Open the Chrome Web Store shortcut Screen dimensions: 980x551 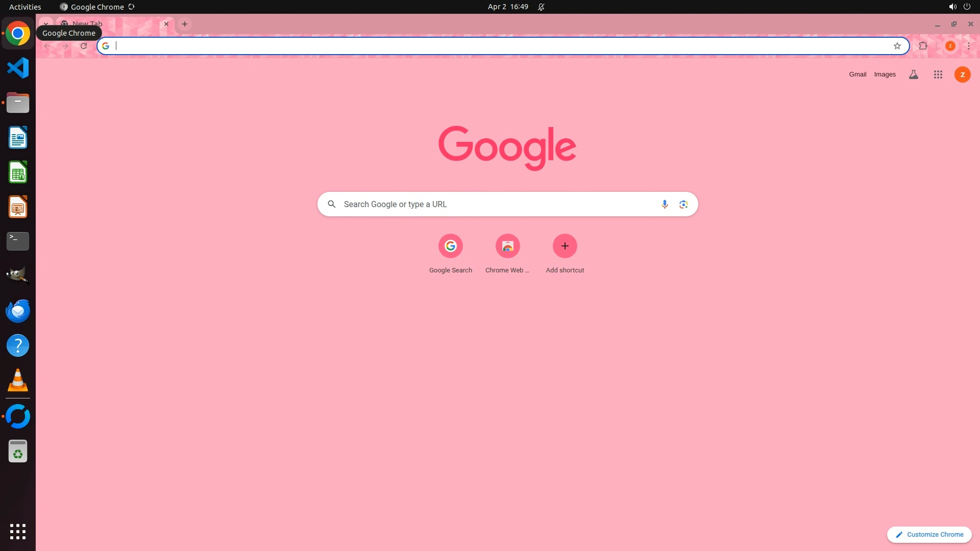pyautogui.click(x=507, y=246)
